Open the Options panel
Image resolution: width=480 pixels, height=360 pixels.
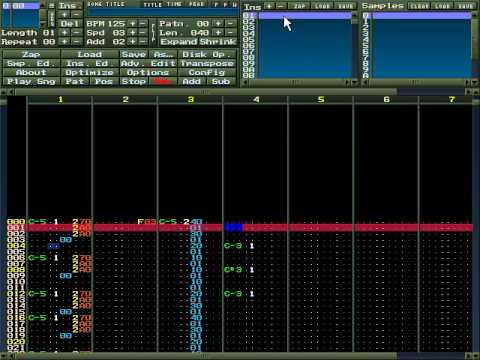(148, 72)
